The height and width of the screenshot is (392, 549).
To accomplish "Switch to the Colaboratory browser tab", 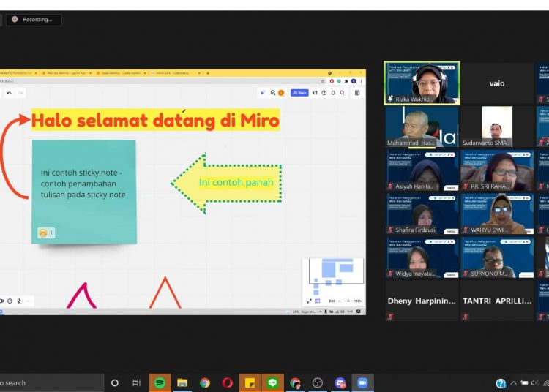I will tap(175, 73).
